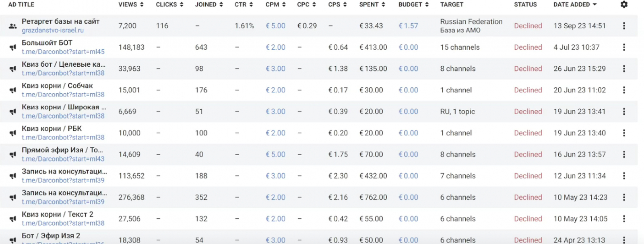The image size is (644, 244).
Task: Open three-dot menu for Прямой эфир Изя row
Action: pos(624,154)
